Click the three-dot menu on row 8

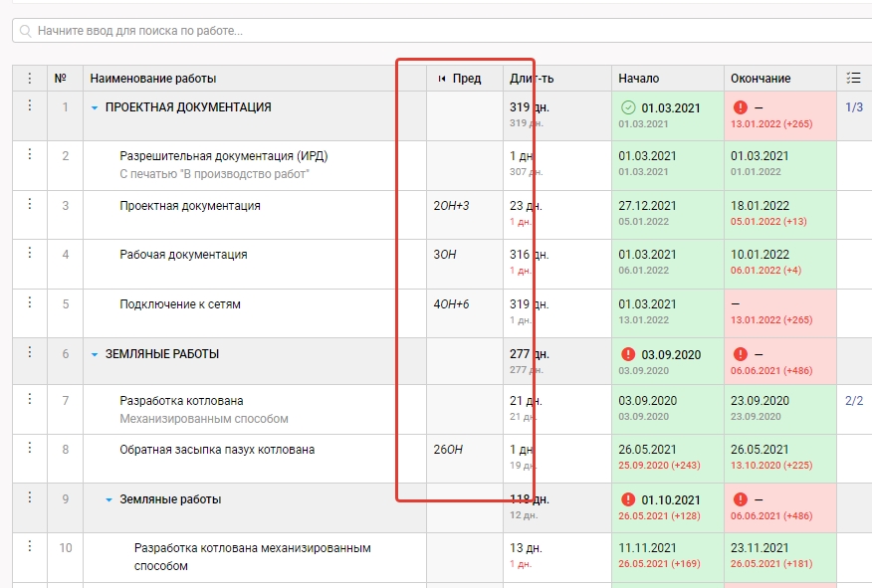pyautogui.click(x=29, y=448)
